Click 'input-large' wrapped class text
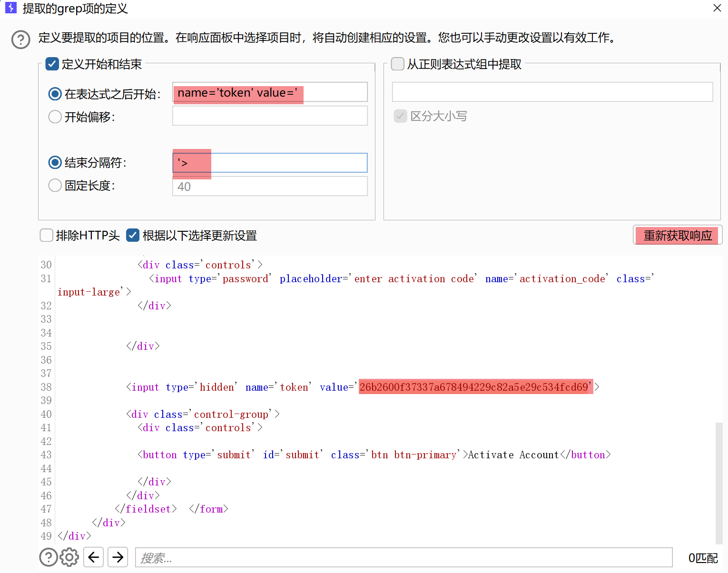Screen dimensions: 728x573 tap(89, 292)
